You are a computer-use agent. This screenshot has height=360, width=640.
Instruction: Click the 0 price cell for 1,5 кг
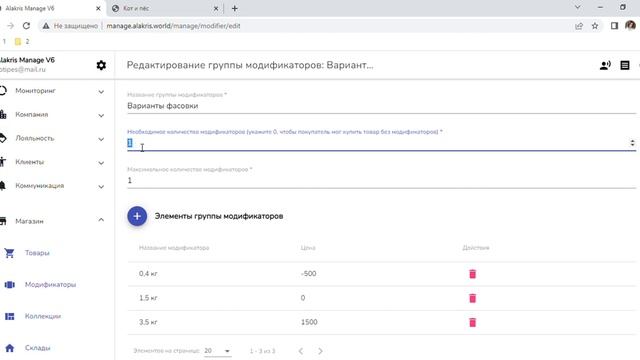tap(303, 298)
